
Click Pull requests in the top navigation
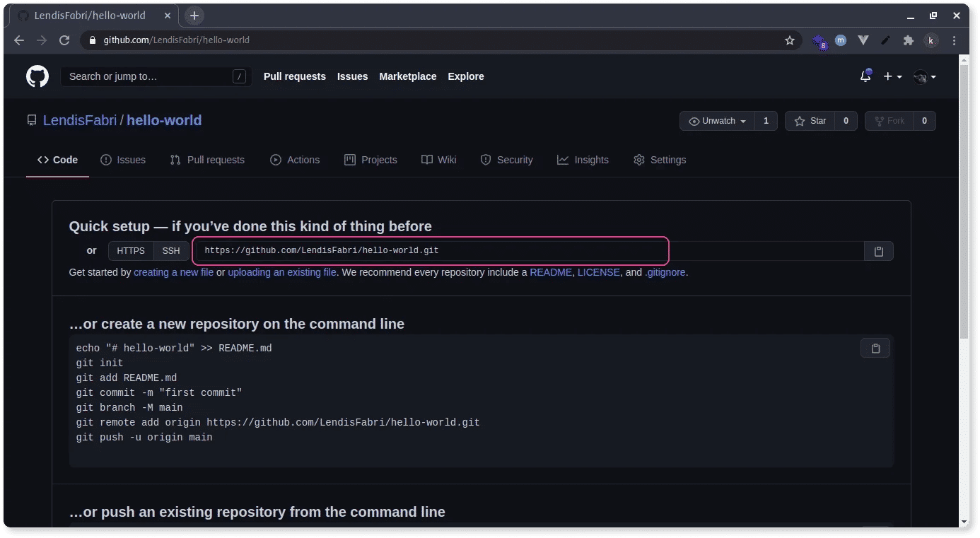[295, 76]
